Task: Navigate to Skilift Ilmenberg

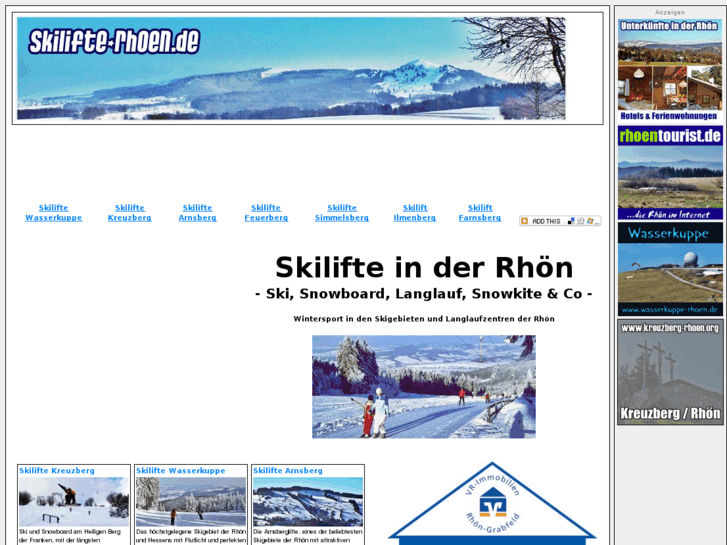Action: pos(415,212)
